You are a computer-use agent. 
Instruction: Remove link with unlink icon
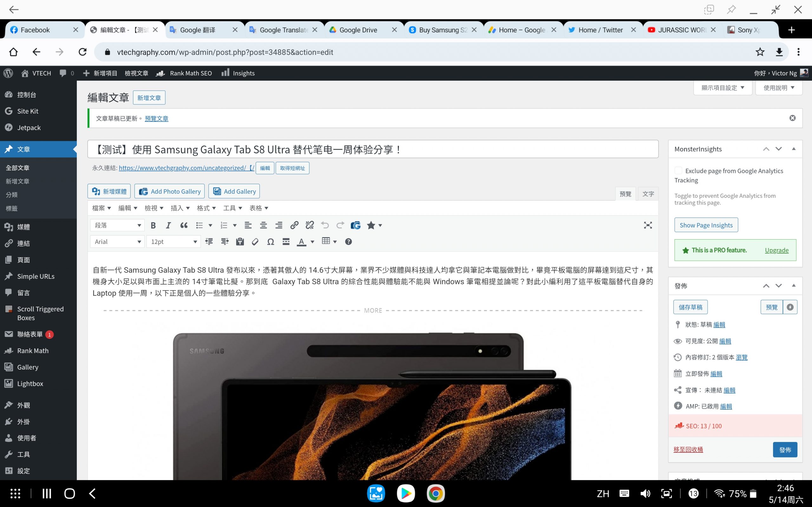pyautogui.click(x=310, y=225)
